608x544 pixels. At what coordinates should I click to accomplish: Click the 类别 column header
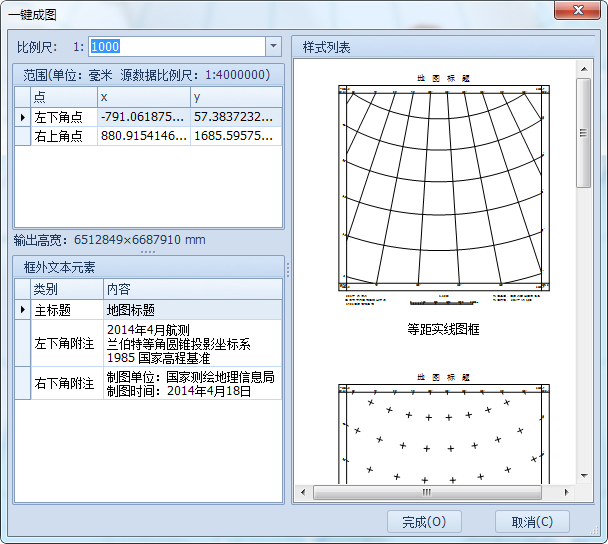(x=66, y=289)
